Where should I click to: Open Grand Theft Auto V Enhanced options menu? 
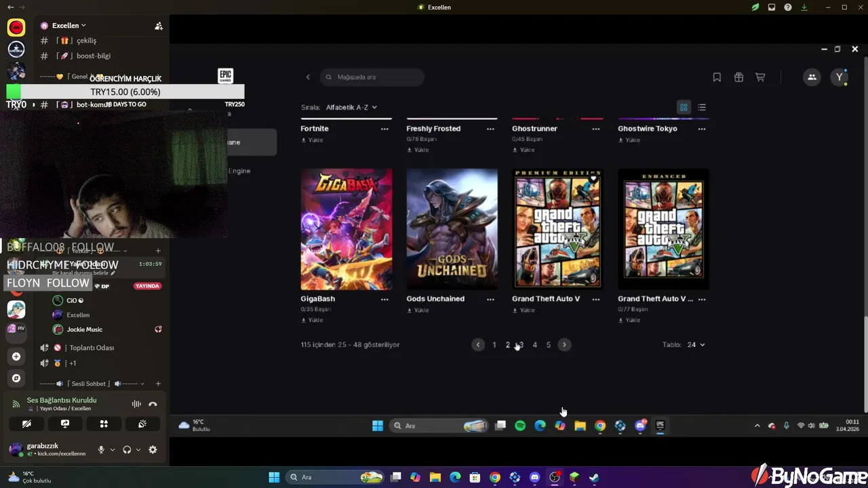[702, 299]
